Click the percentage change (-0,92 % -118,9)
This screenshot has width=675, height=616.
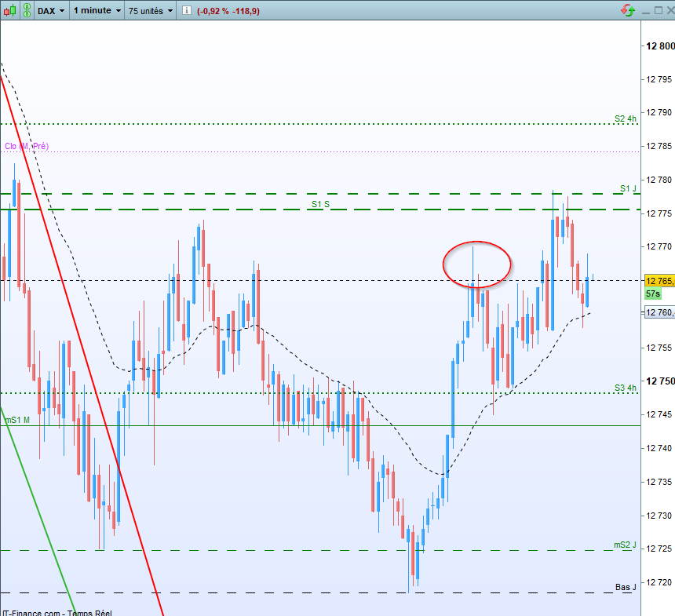228,11
